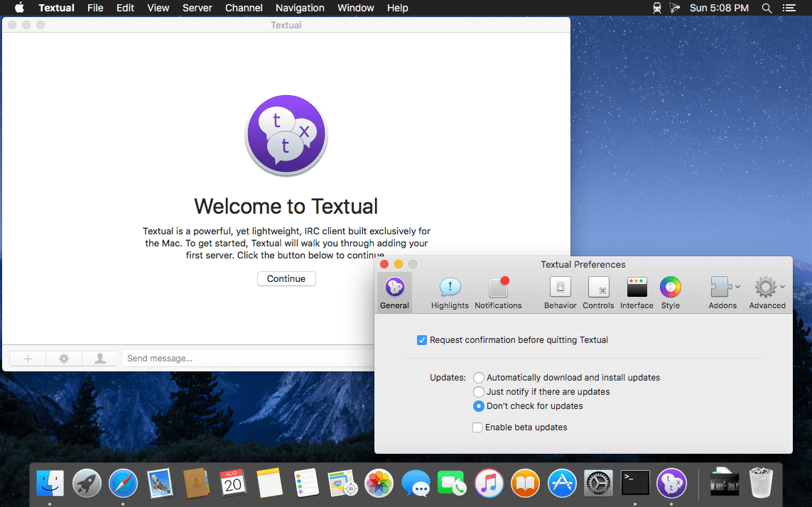The image size is (812, 507).
Task: Open Interface preferences pane
Action: [637, 293]
